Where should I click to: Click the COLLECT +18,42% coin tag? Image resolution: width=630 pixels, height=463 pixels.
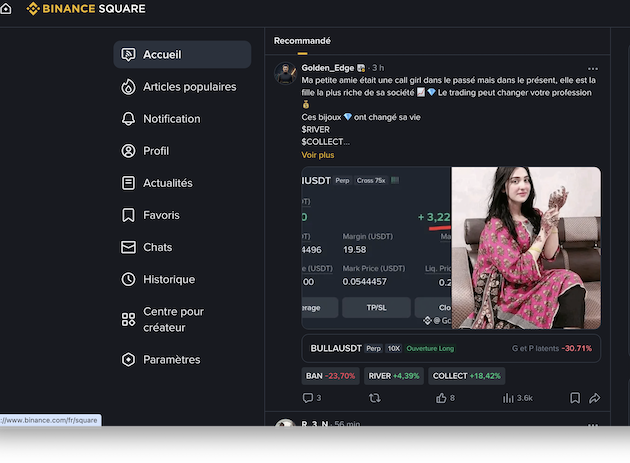[466, 376]
